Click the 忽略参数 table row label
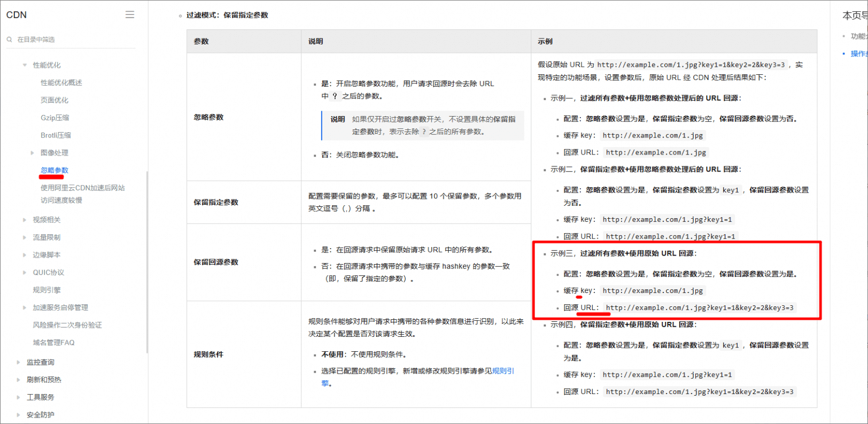The width and height of the screenshot is (868, 424). tap(208, 117)
